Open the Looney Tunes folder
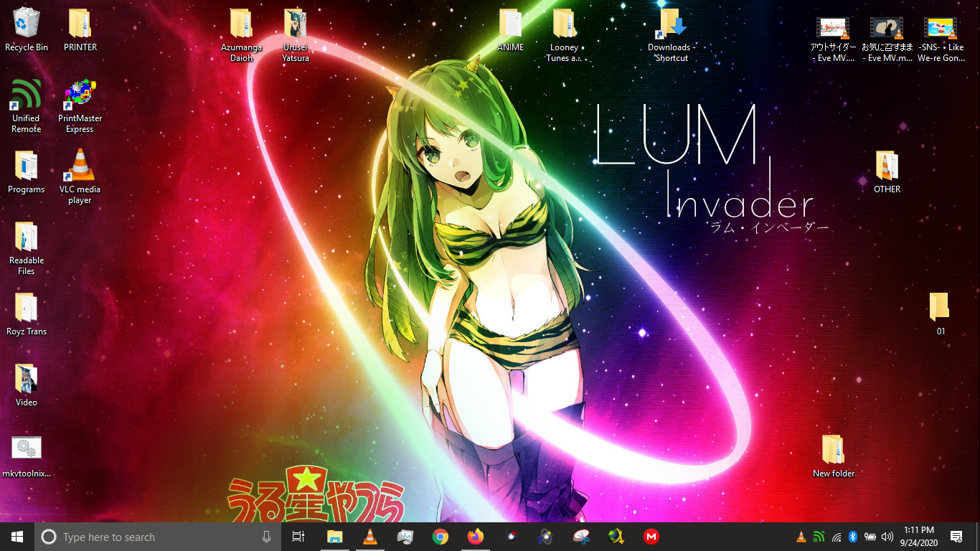The width and height of the screenshot is (980, 551). [564, 35]
